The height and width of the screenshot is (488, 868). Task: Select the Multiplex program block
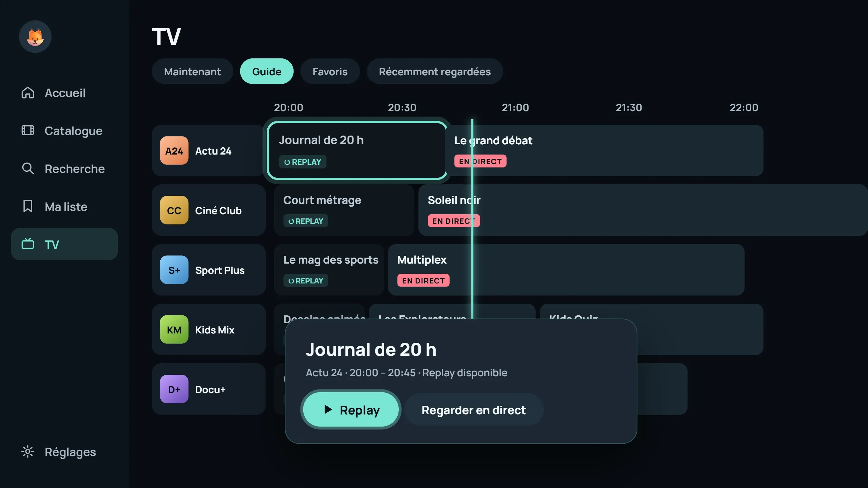click(566, 270)
